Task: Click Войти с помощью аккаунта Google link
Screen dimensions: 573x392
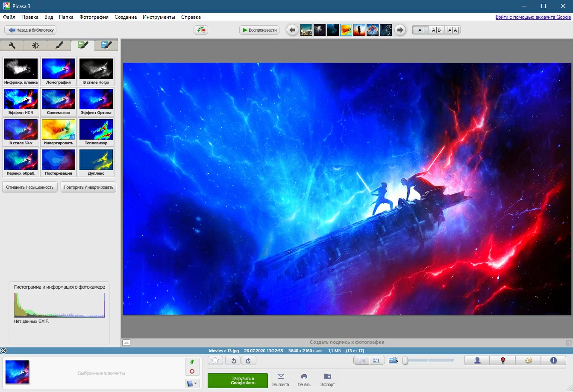Action: point(533,17)
